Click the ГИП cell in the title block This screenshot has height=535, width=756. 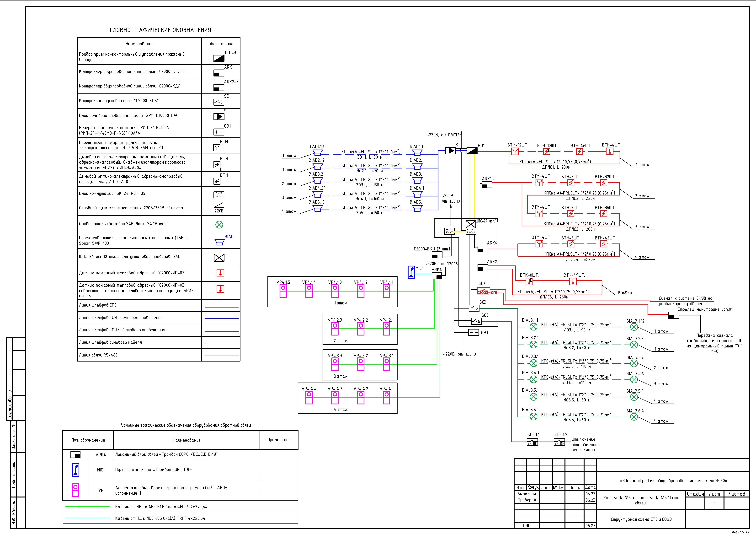pos(527,525)
